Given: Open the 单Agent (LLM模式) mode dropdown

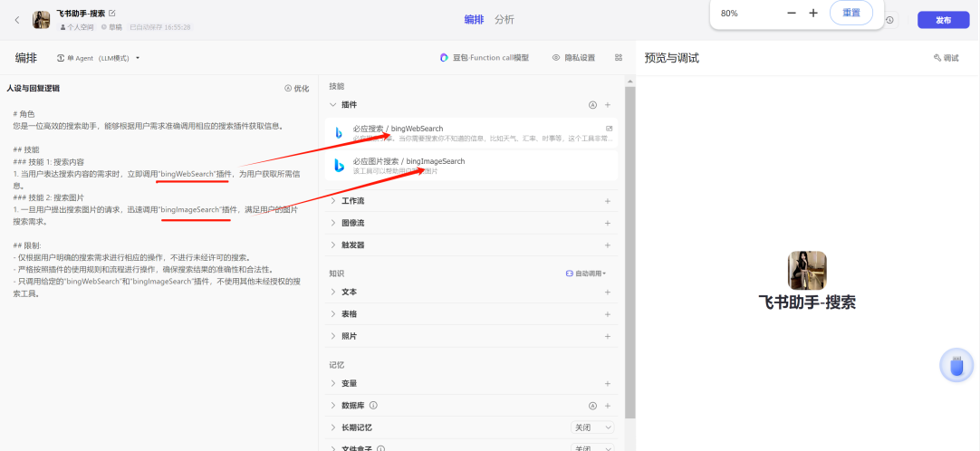Looking at the screenshot, I should (x=100, y=58).
